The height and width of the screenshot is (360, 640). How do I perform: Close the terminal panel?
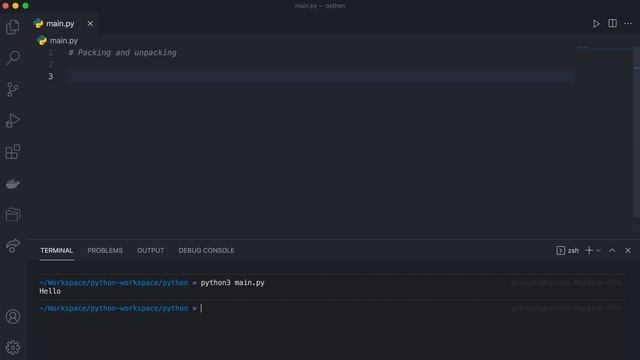point(628,251)
